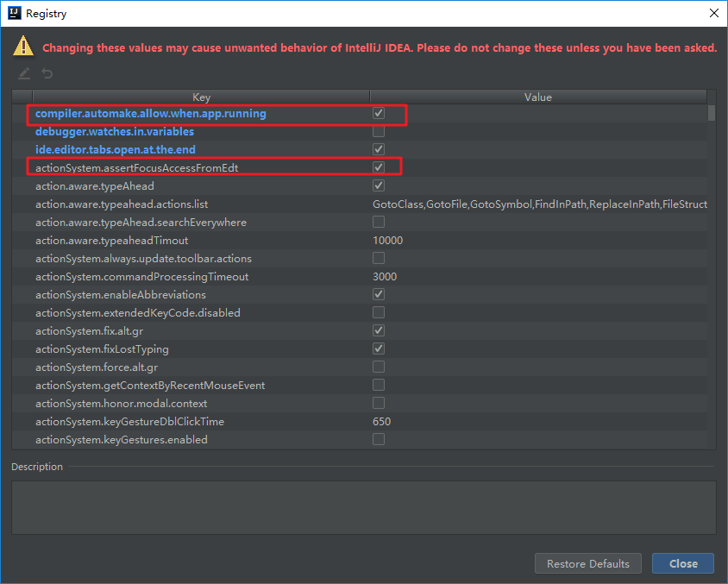Select actionSystem.honor.modal.context key
This screenshot has height=584, width=728.
(121, 404)
